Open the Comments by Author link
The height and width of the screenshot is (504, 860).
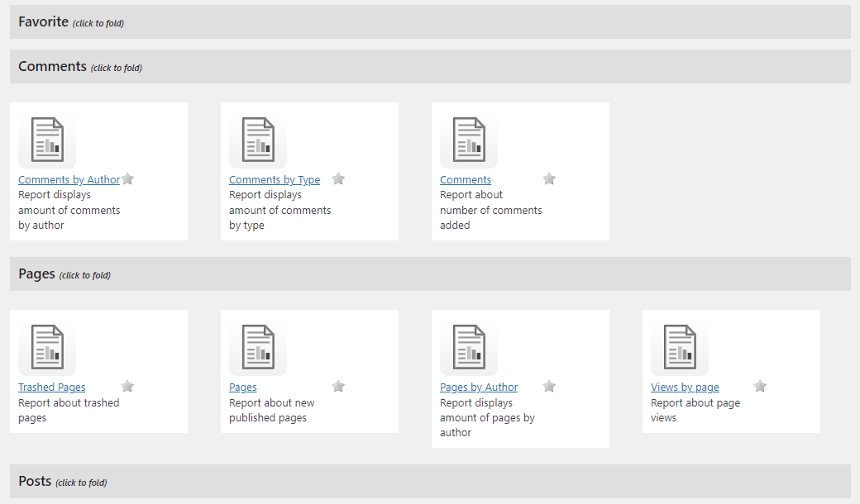(x=69, y=180)
